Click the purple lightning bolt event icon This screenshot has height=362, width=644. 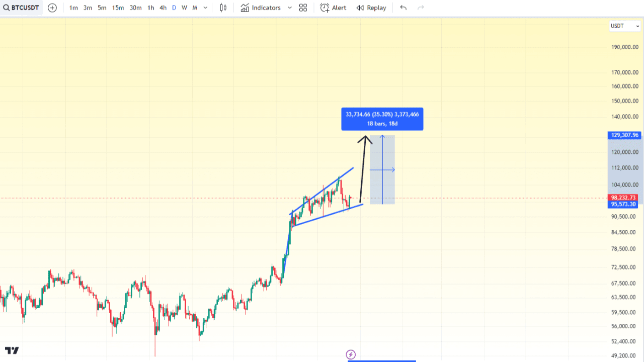tap(351, 354)
